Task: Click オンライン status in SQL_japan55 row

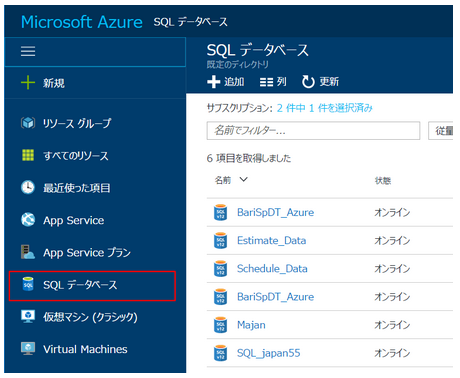Action: (x=392, y=353)
